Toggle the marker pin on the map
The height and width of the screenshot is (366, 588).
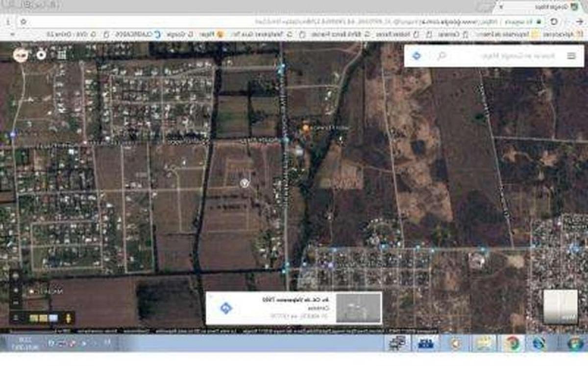(245, 182)
